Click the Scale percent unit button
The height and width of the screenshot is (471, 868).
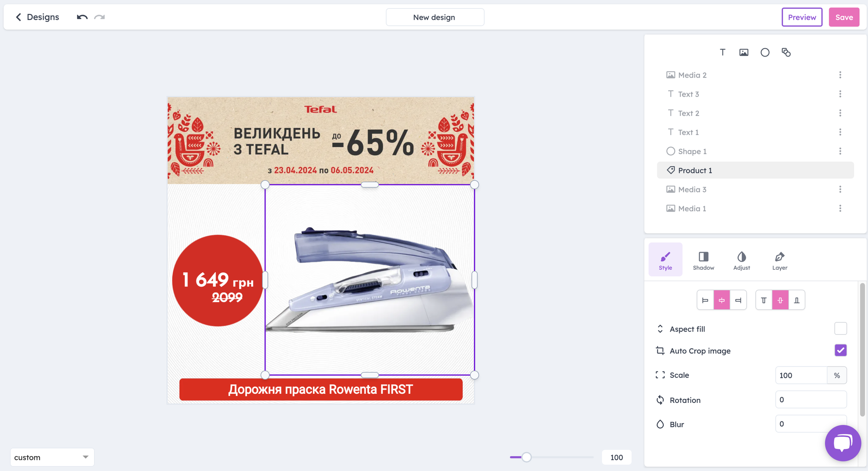click(837, 375)
